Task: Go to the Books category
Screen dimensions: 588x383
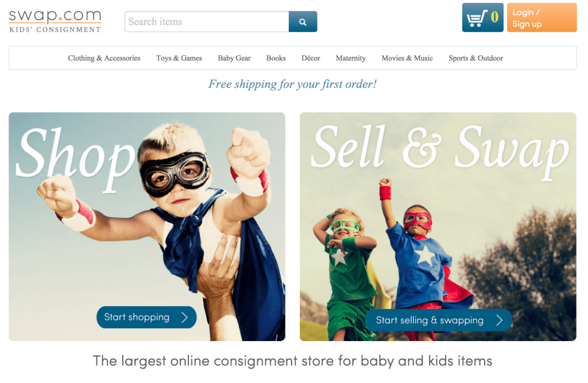Action: 276,58
